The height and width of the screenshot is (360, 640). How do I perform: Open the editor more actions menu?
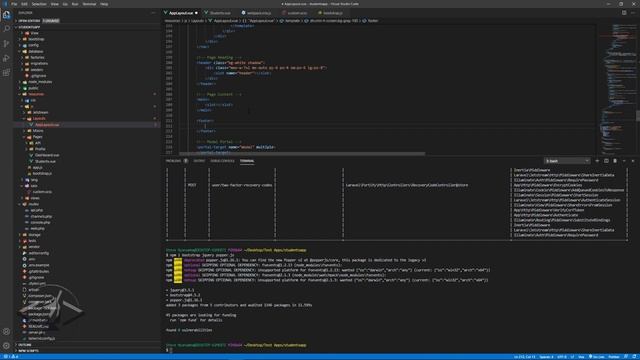tap(633, 13)
